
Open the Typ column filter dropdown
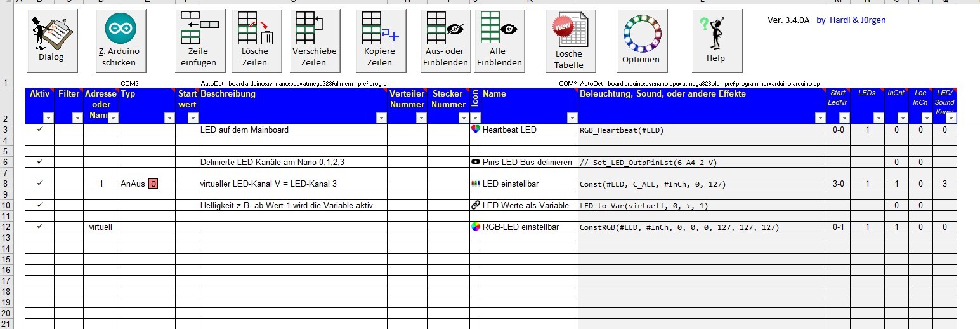pos(169,118)
